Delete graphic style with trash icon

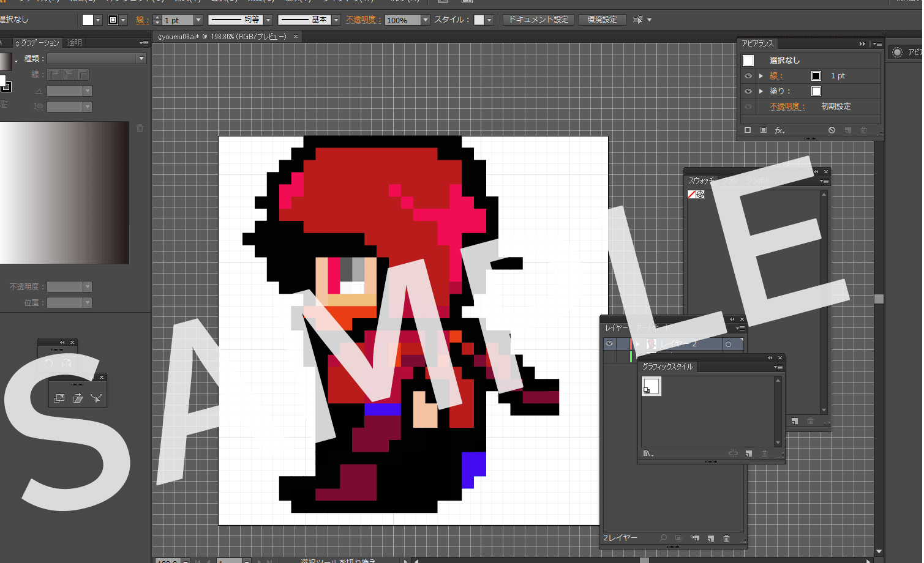point(764,454)
